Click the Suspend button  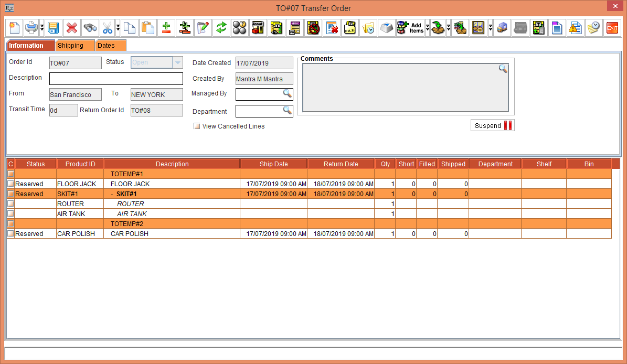pos(492,125)
